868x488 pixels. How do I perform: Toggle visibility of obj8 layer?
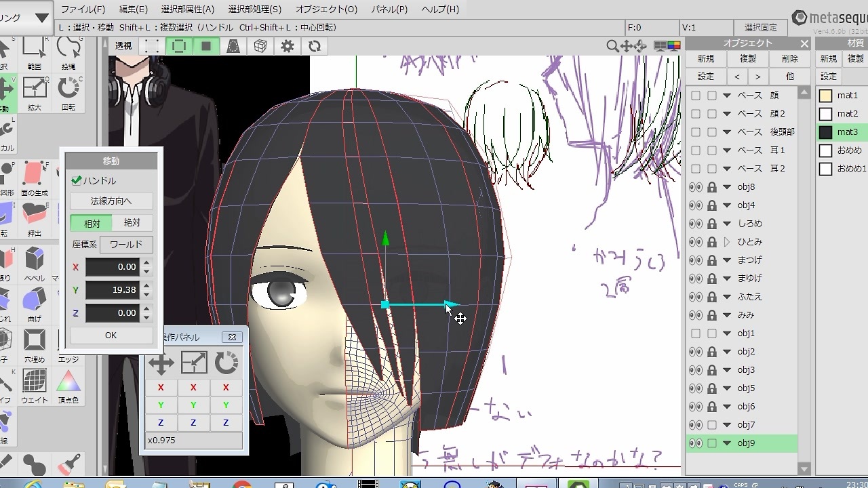[696, 187]
